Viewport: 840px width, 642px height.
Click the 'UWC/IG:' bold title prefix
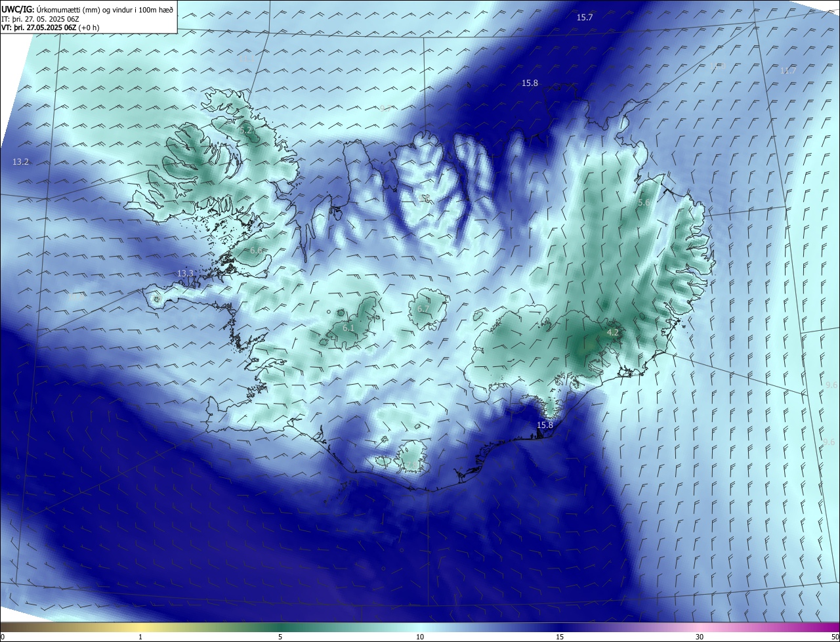18,9
